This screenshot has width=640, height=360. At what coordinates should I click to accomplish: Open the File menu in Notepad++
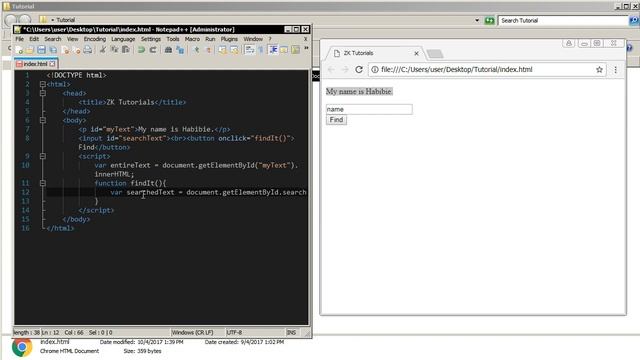(x=20, y=39)
